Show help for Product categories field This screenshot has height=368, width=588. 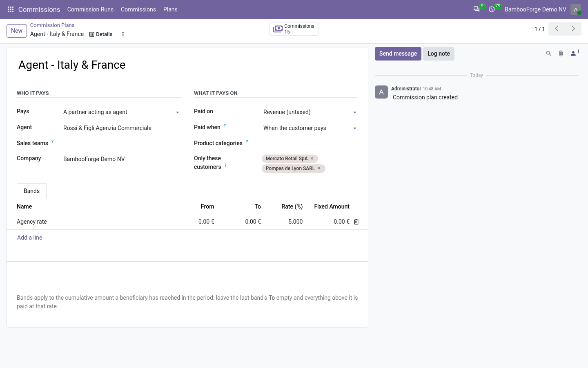(x=247, y=142)
